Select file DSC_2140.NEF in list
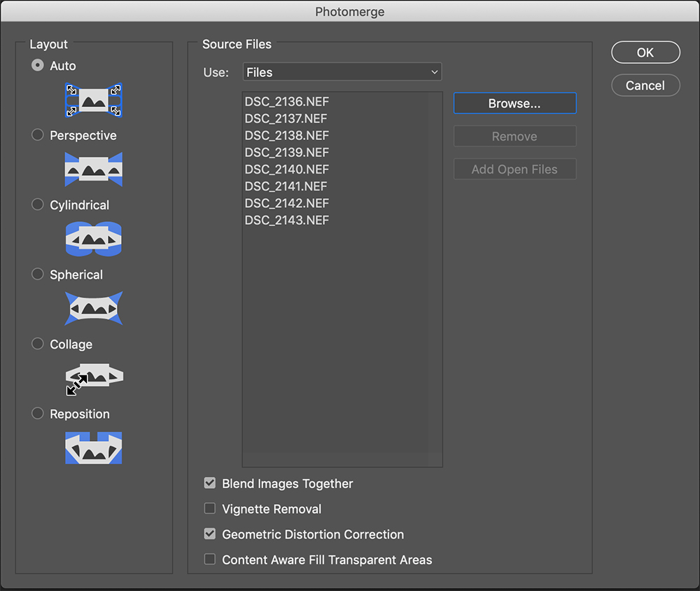Image resolution: width=700 pixels, height=591 pixels. click(x=286, y=169)
